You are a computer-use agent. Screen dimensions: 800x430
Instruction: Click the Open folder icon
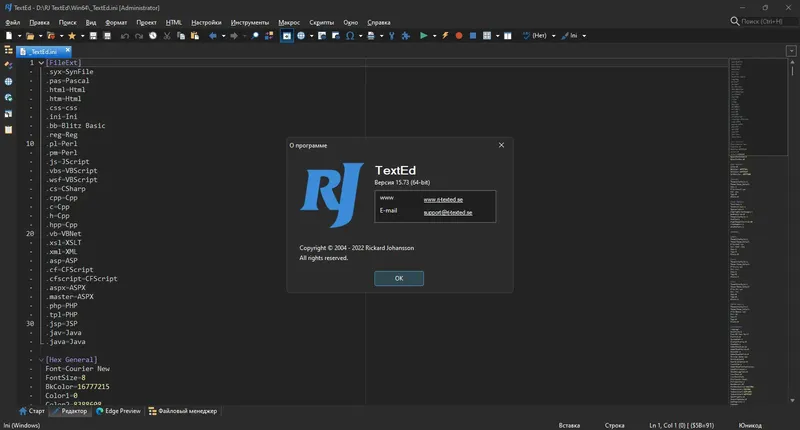click(x=30, y=36)
